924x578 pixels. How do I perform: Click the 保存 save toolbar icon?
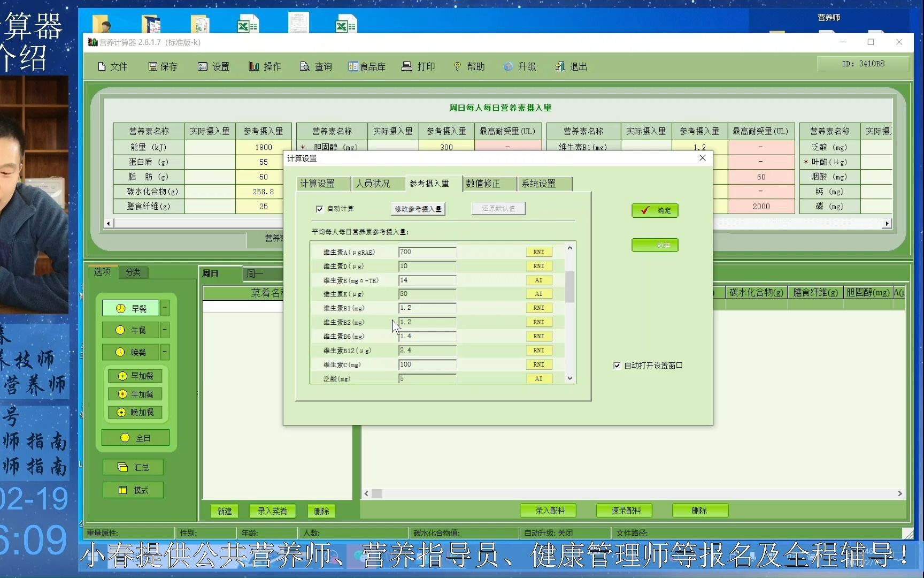(163, 66)
